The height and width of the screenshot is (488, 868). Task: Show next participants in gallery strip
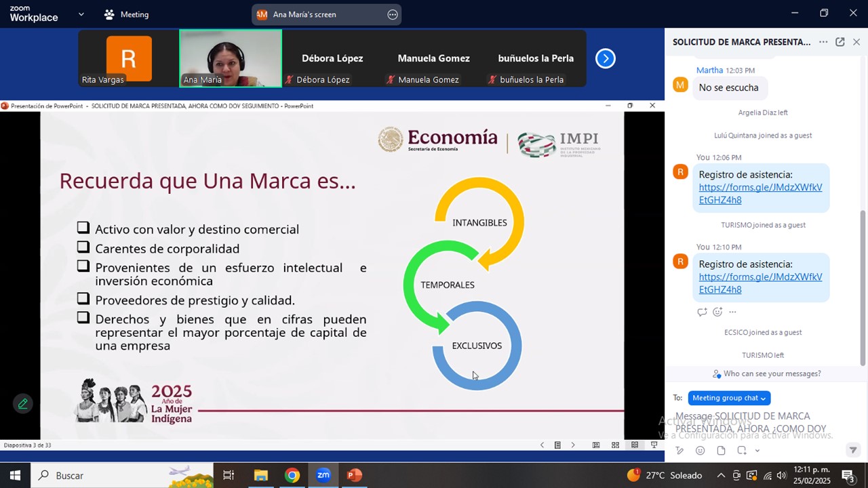(x=605, y=59)
